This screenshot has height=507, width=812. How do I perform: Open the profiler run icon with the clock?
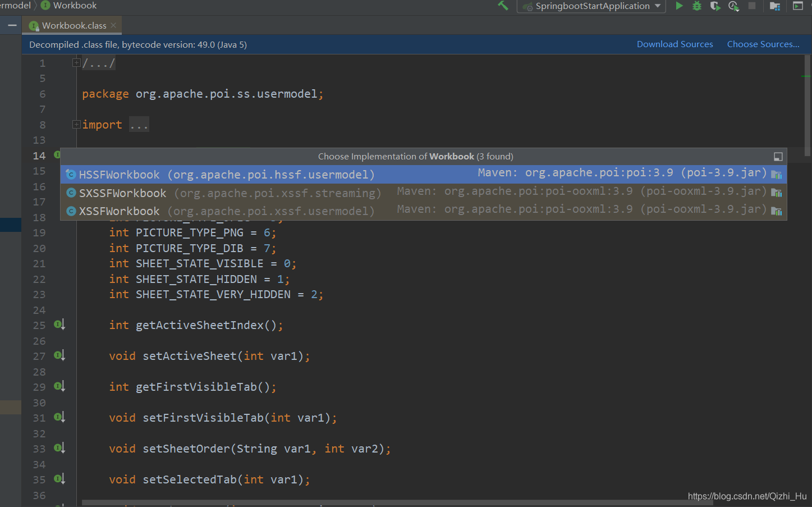point(733,6)
